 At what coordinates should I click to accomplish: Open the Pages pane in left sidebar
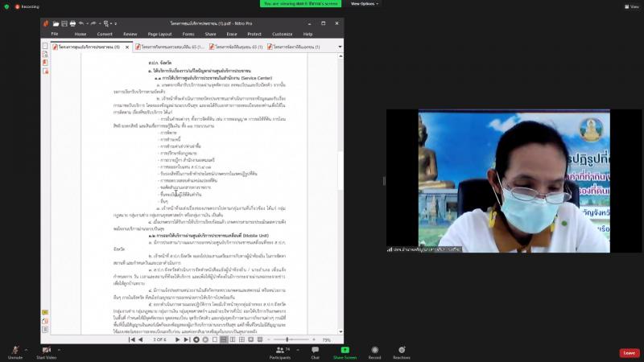click(x=45, y=46)
